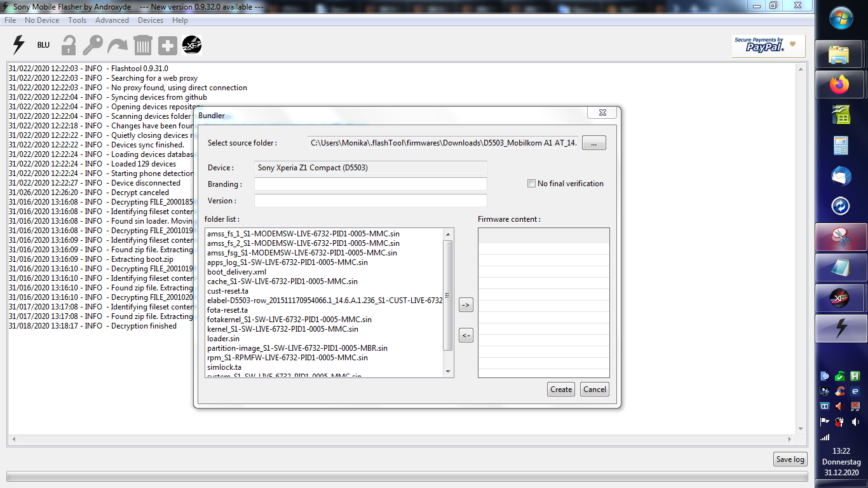868x488 pixels.
Task: Select loader.sin in folder list
Action: pos(223,339)
